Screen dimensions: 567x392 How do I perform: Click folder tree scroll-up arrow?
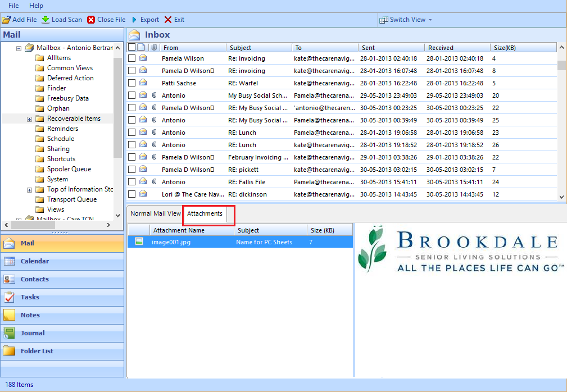[118, 47]
